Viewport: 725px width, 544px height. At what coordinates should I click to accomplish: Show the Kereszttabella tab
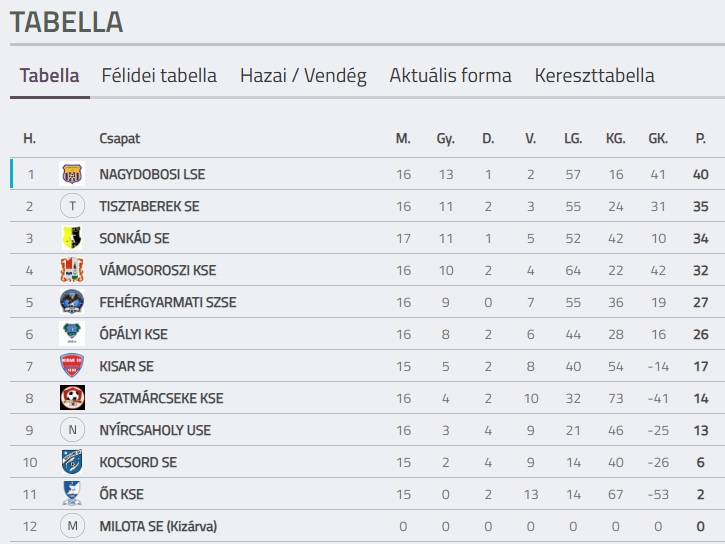pos(595,76)
